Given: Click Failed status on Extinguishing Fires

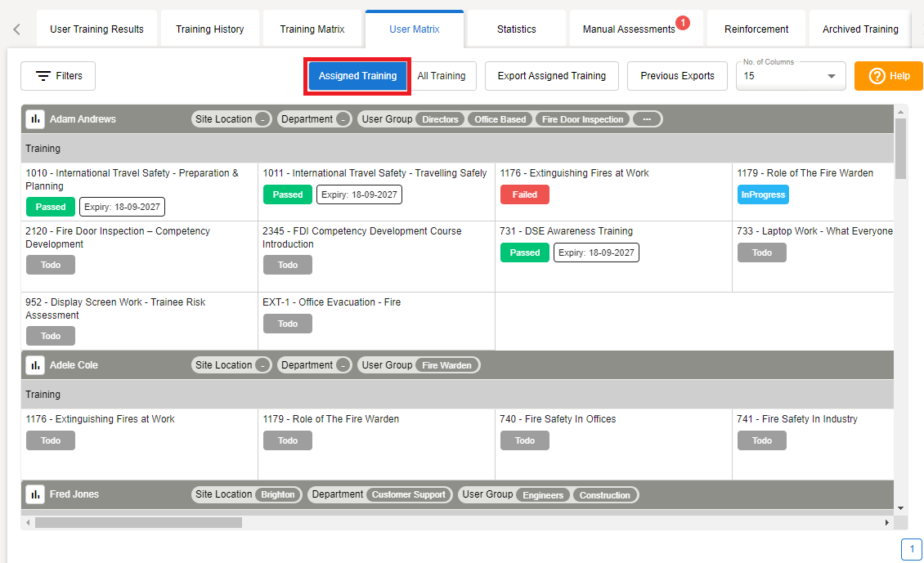Looking at the screenshot, I should coord(524,194).
